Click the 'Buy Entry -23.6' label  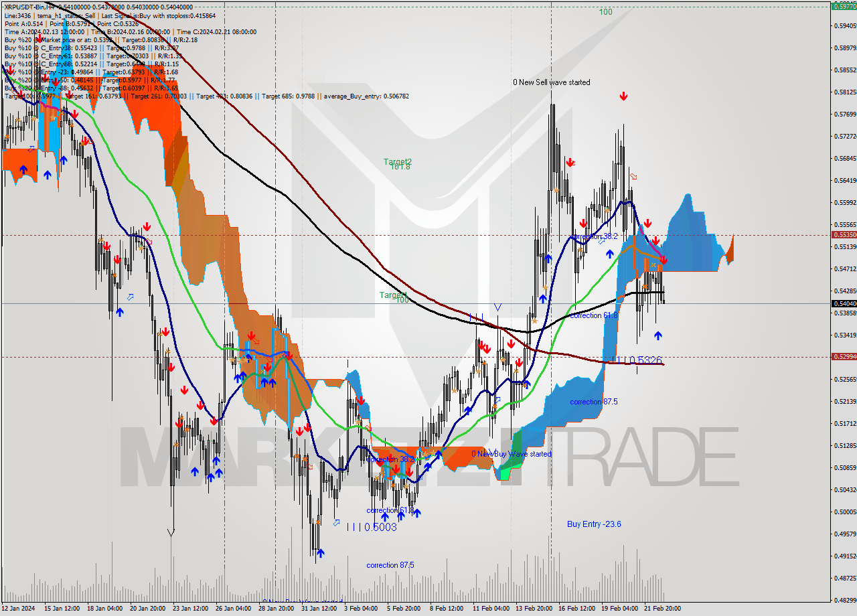click(594, 524)
